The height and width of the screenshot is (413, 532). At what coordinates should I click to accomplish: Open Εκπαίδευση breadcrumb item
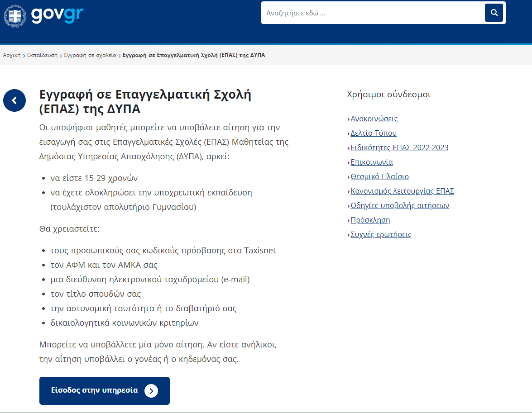(x=42, y=55)
